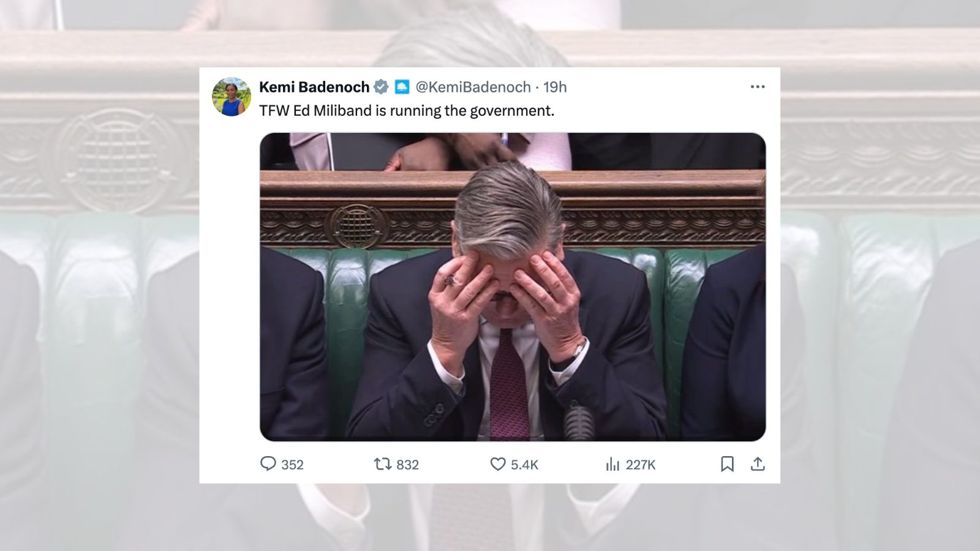Click the views bar chart icon
This screenshot has width=980, height=551.
click(x=612, y=465)
